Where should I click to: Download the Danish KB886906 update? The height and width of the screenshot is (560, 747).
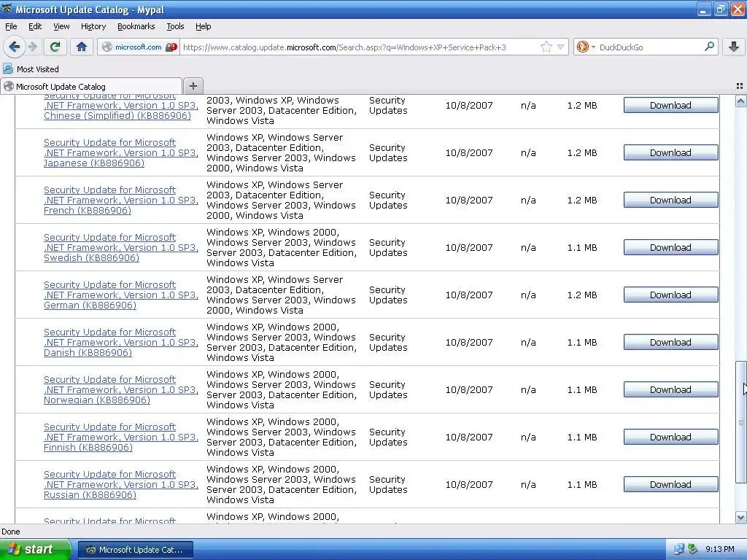(x=670, y=342)
